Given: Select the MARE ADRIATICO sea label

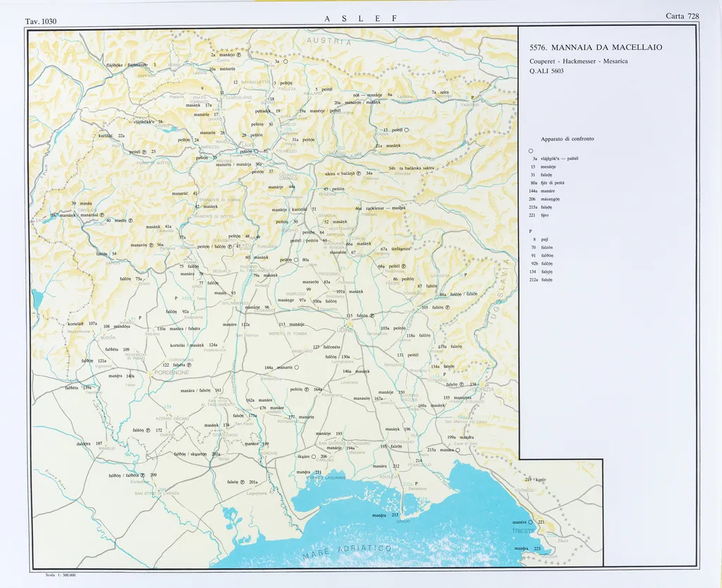Looking at the screenshot, I should coord(347,552).
